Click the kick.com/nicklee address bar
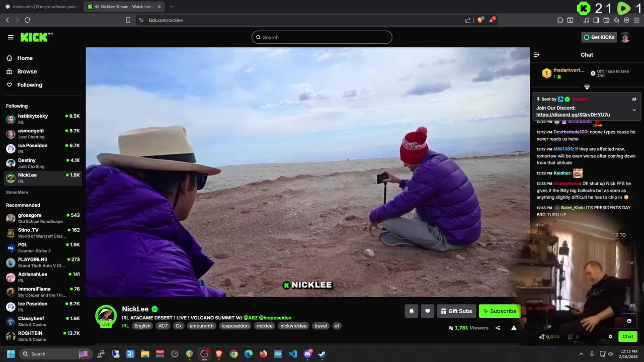 (302, 20)
